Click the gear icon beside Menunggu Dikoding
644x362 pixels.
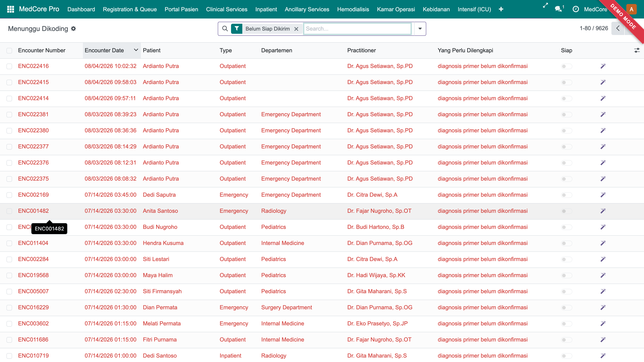[73, 29]
